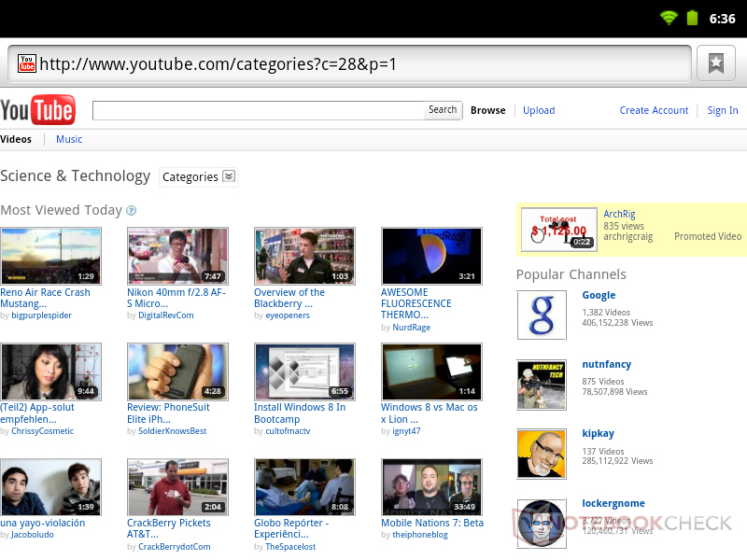Click the 6:36 clock in status bar
747x560 pixels.
pyautogui.click(x=722, y=19)
